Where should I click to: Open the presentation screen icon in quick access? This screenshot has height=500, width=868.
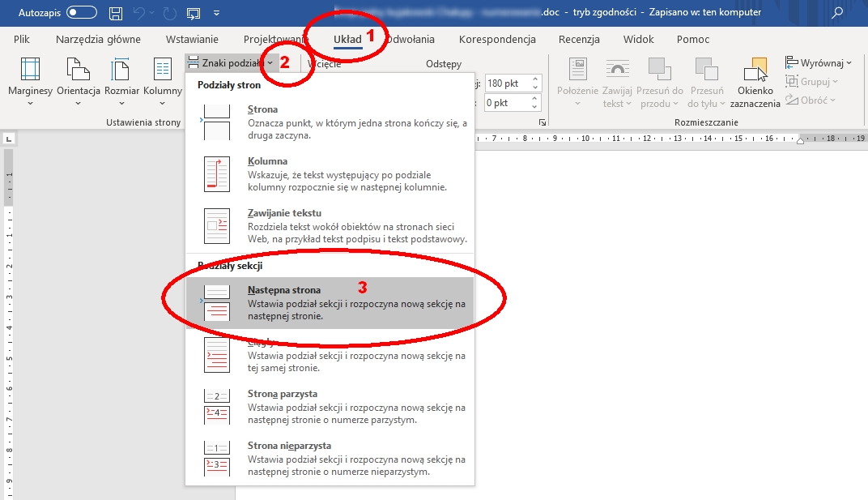pyautogui.click(x=194, y=13)
